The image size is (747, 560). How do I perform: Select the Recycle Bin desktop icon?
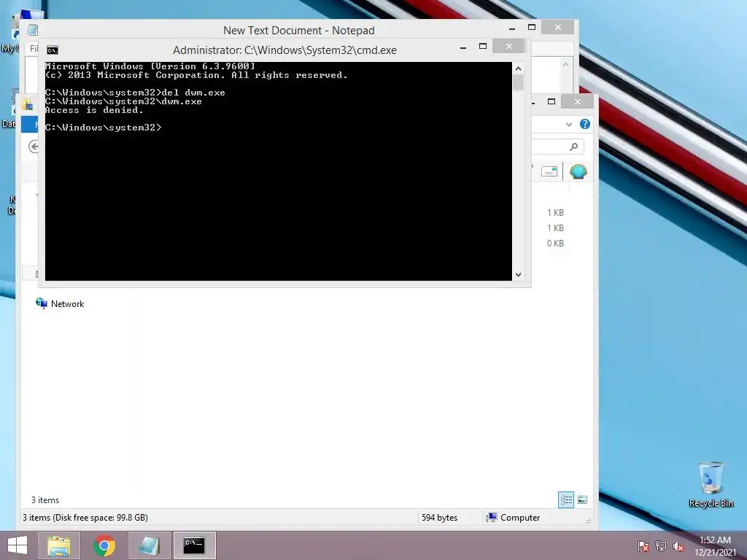[x=711, y=484]
